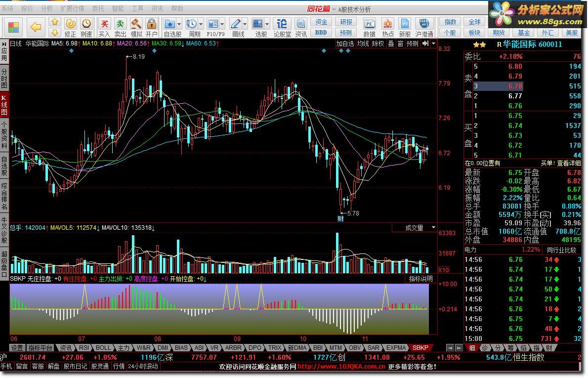
Task: Open the 指标说明 indicator description
Action: pyautogui.click(x=421, y=279)
